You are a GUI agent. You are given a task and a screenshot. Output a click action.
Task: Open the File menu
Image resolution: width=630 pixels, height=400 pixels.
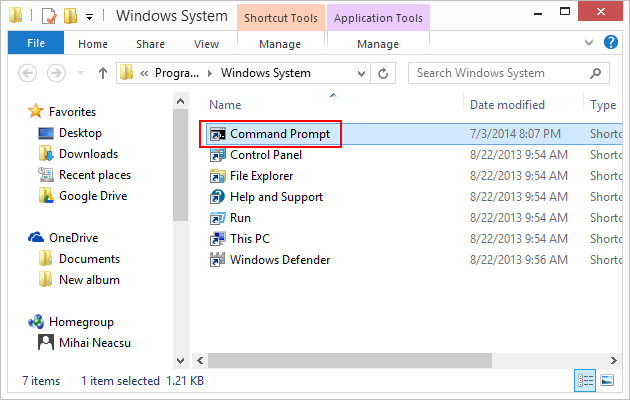35,44
